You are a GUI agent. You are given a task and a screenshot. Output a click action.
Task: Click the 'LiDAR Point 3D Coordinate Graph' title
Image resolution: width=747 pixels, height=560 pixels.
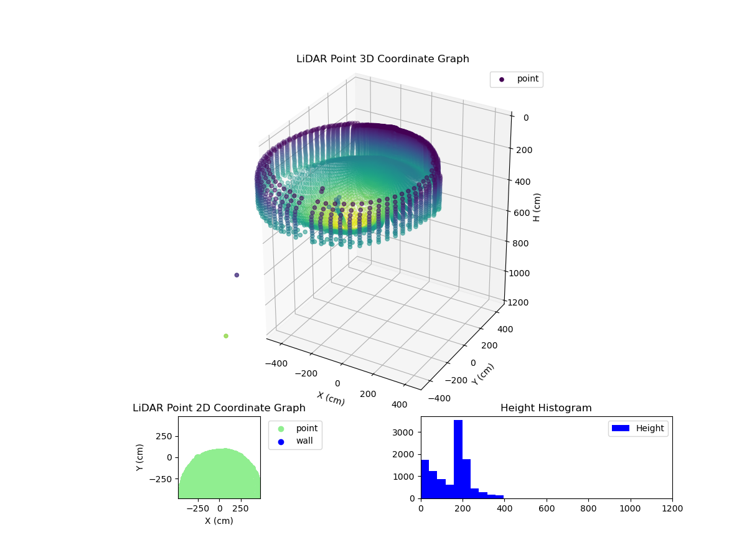(383, 59)
